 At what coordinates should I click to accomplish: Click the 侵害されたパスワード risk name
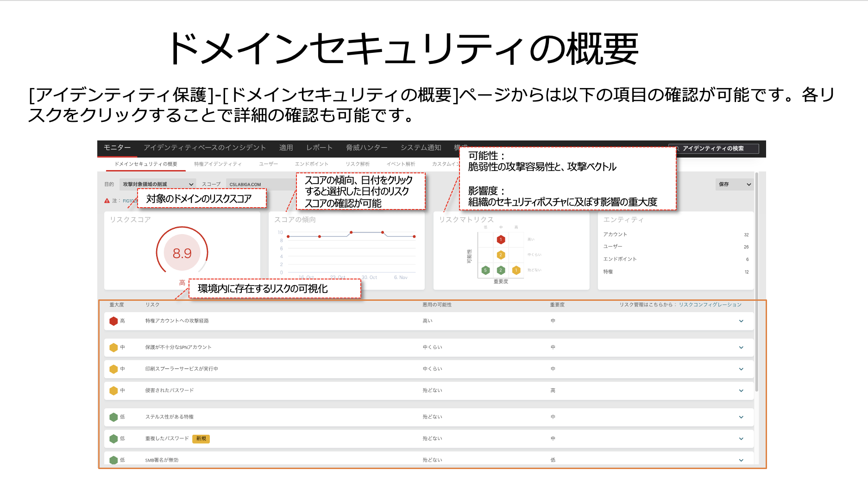click(x=170, y=391)
